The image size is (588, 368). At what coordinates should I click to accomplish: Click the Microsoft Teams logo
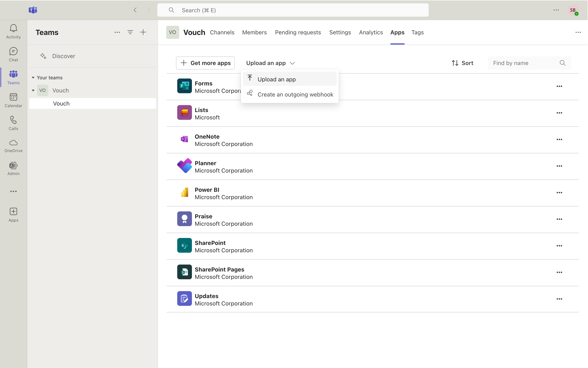coord(33,10)
